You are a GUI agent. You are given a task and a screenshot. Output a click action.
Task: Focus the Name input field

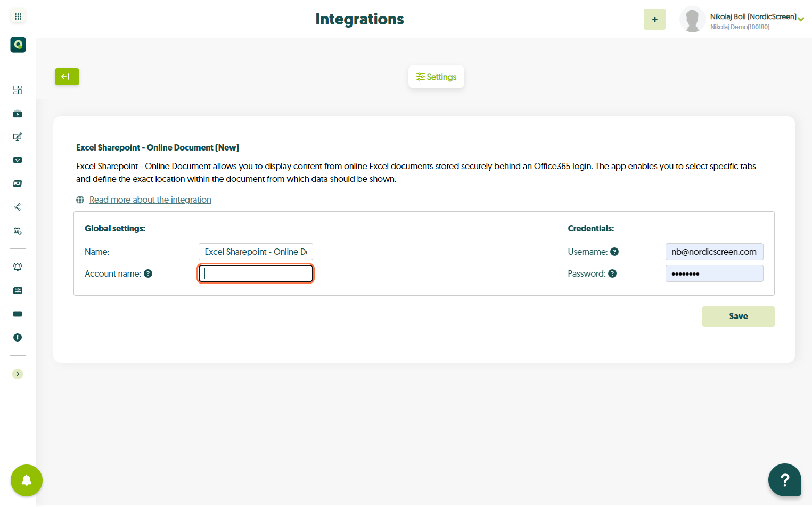click(x=256, y=252)
